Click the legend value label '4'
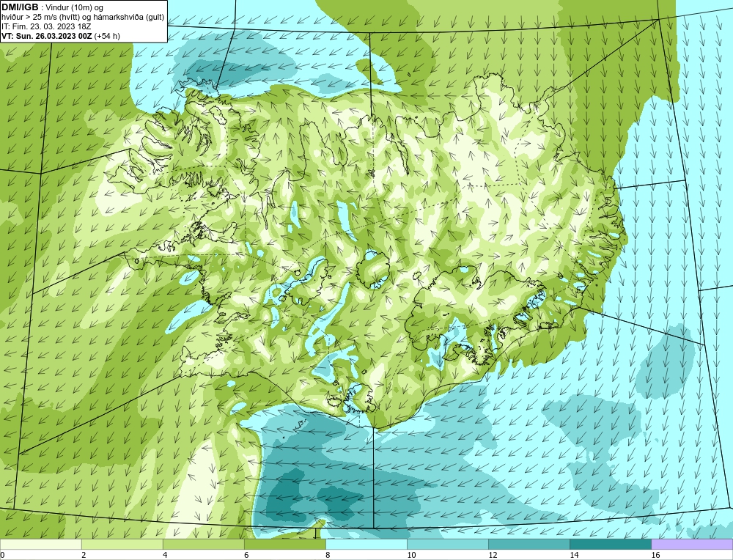 pos(165,555)
